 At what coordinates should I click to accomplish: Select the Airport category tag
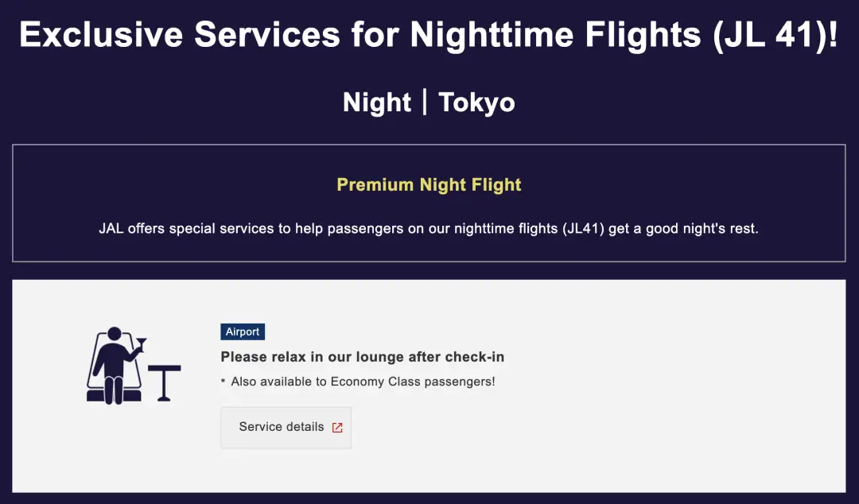(x=243, y=332)
